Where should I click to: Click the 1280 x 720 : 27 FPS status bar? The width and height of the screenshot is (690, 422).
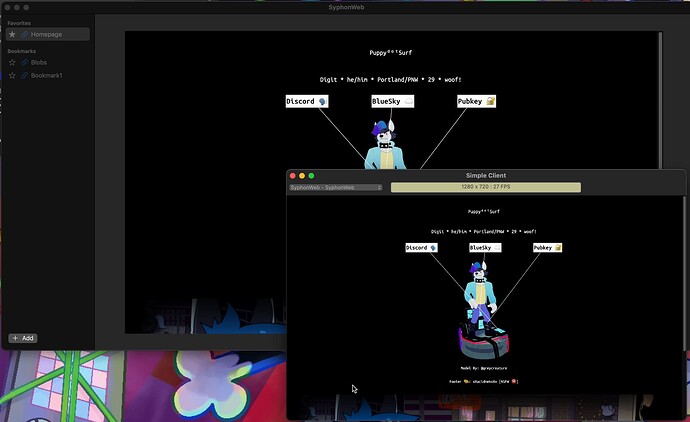point(486,187)
